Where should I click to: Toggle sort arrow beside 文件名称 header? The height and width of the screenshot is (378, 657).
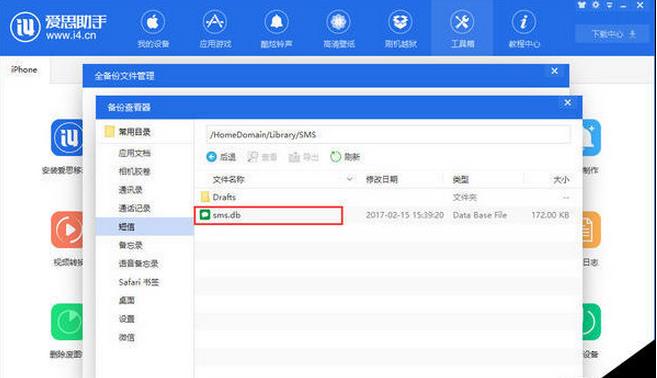[349, 179]
